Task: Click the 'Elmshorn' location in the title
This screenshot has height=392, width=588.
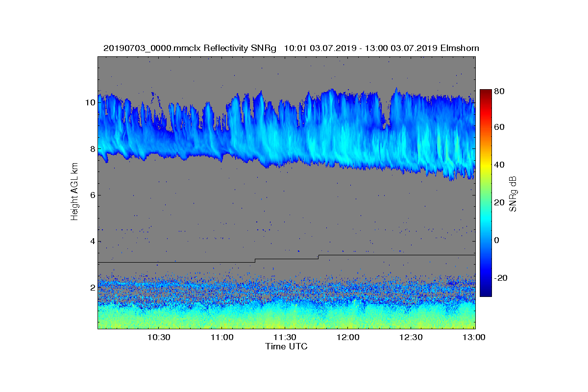Action: (x=460, y=48)
